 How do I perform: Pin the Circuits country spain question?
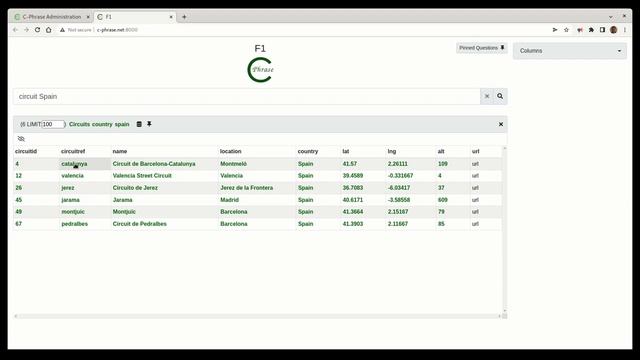149,124
